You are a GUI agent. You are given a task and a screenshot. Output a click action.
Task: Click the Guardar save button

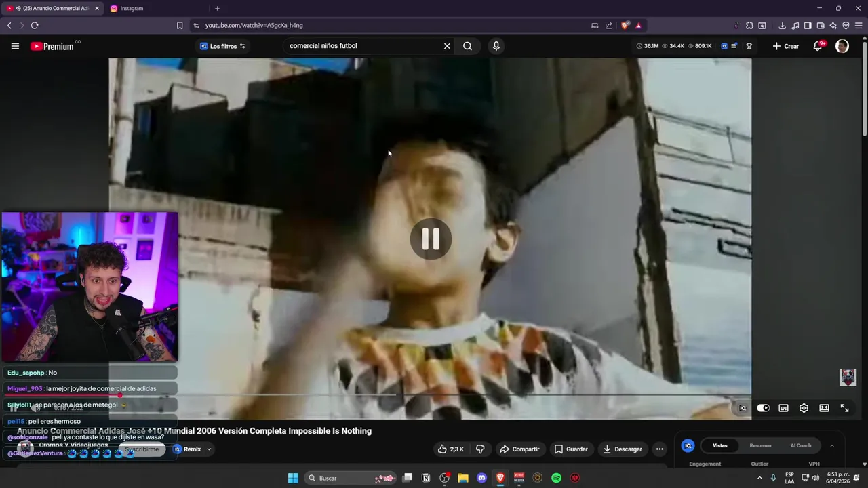click(571, 449)
